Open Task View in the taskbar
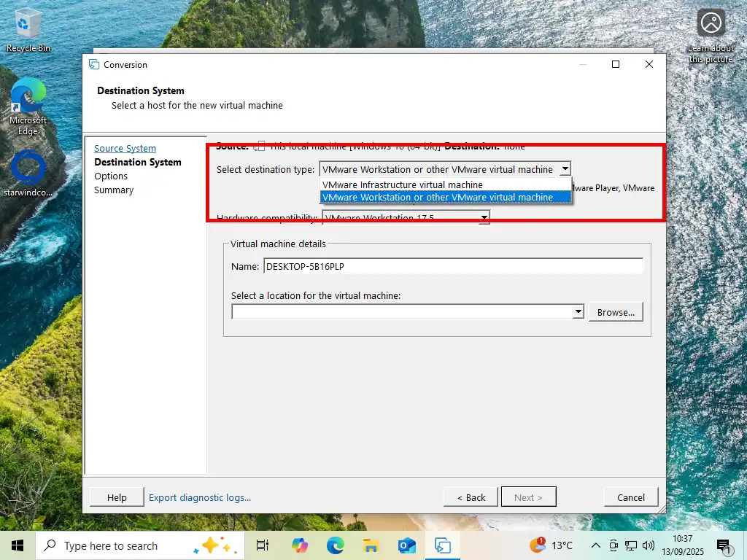The image size is (747, 560). pos(263,545)
